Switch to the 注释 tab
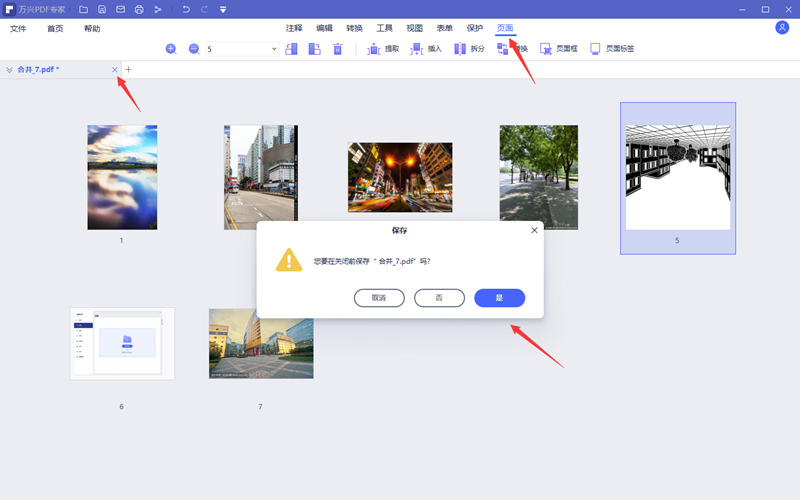Viewport: 800px width, 500px height. pos(294,29)
